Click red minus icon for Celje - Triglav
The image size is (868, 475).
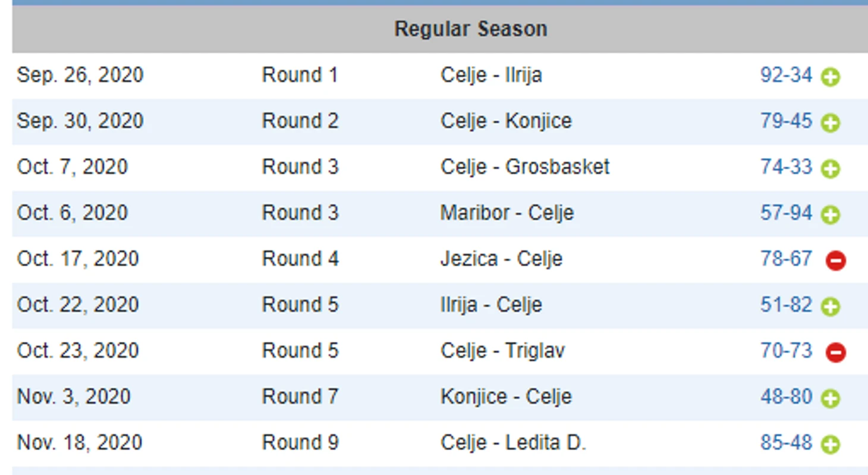pos(835,353)
